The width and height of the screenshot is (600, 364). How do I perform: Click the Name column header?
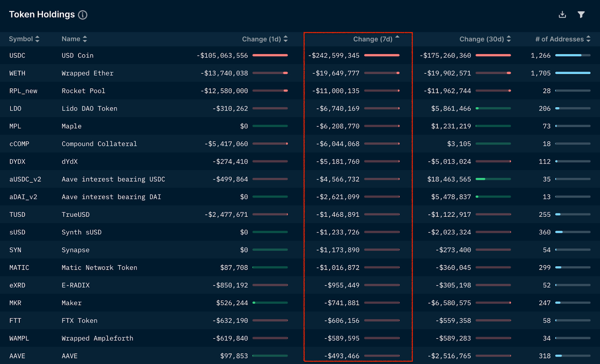click(71, 39)
